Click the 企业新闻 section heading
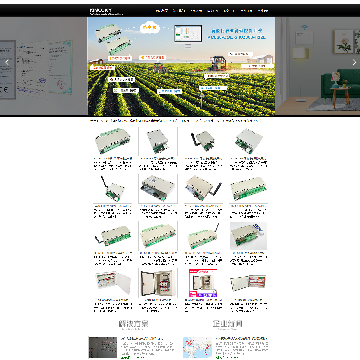360x360 pixels. 228,324
